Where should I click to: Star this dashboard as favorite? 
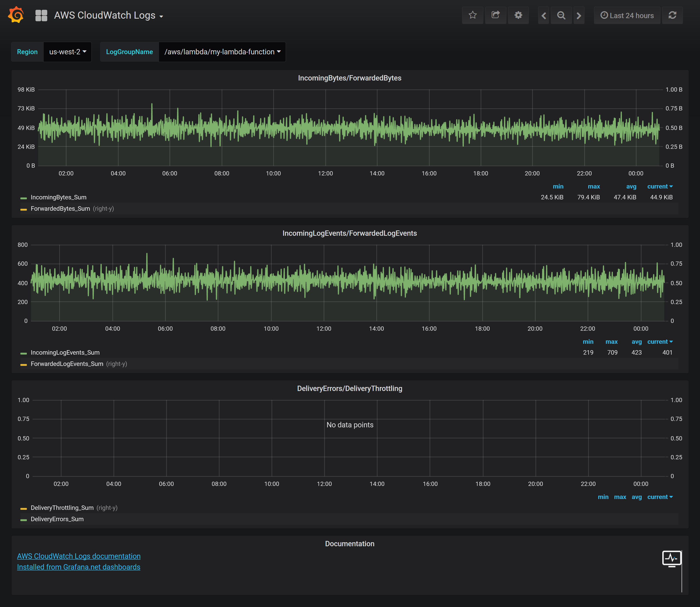(473, 15)
